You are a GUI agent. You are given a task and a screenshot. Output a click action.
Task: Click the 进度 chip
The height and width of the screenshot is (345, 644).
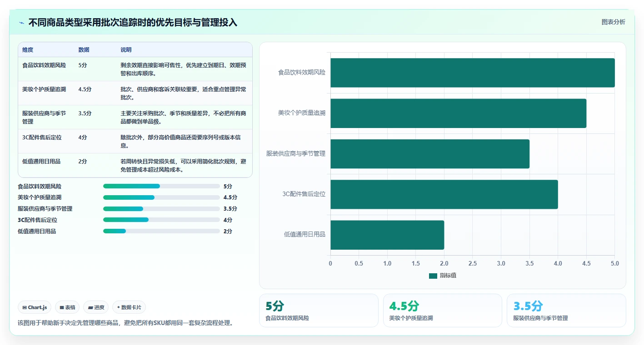point(96,307)
